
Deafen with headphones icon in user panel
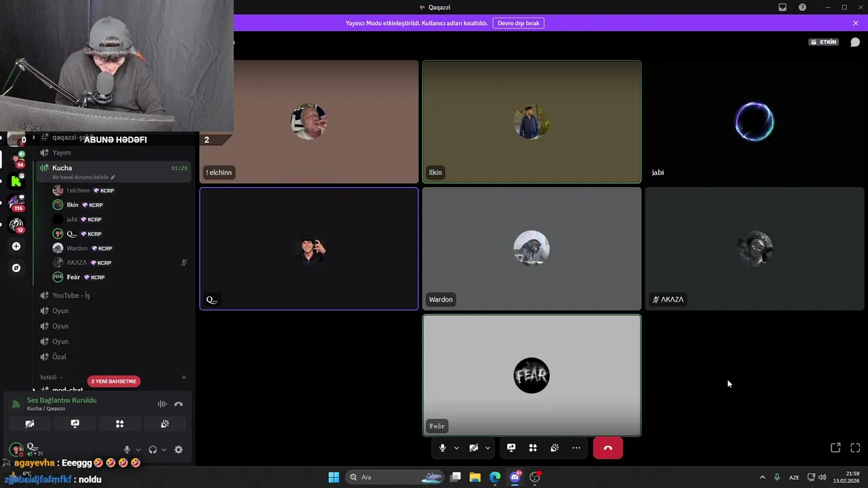coord(153,449)
